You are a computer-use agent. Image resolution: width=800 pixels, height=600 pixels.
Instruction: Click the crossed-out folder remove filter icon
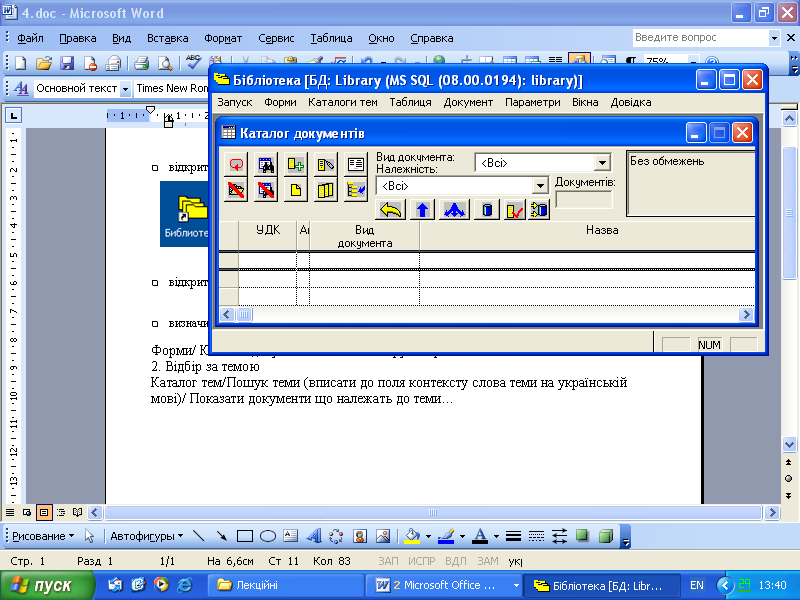point(236,190)
